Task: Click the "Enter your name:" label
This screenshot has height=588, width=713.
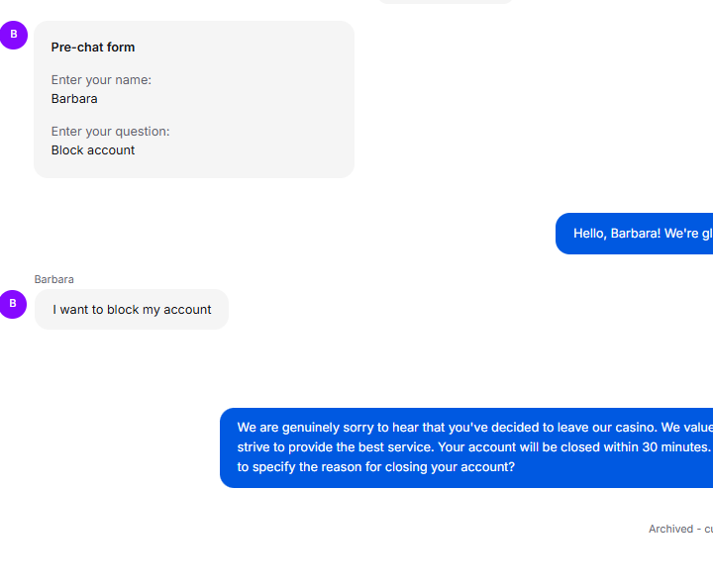Action: (101, 80)
